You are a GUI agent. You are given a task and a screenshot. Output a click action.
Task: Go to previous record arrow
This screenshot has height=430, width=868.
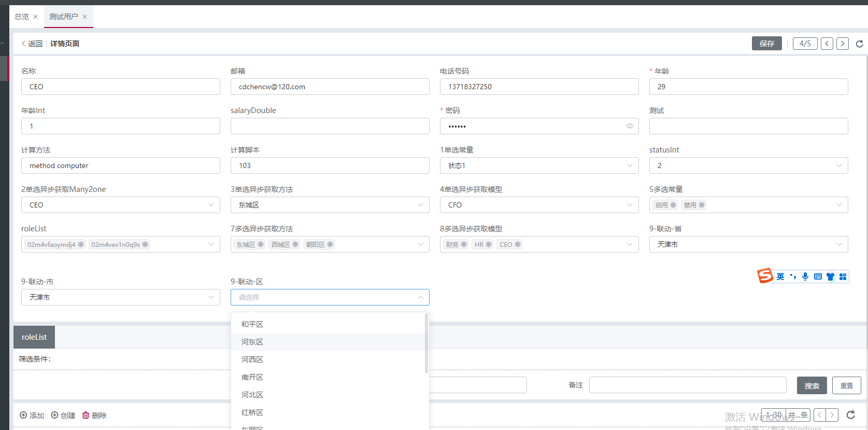coord(827,44)
